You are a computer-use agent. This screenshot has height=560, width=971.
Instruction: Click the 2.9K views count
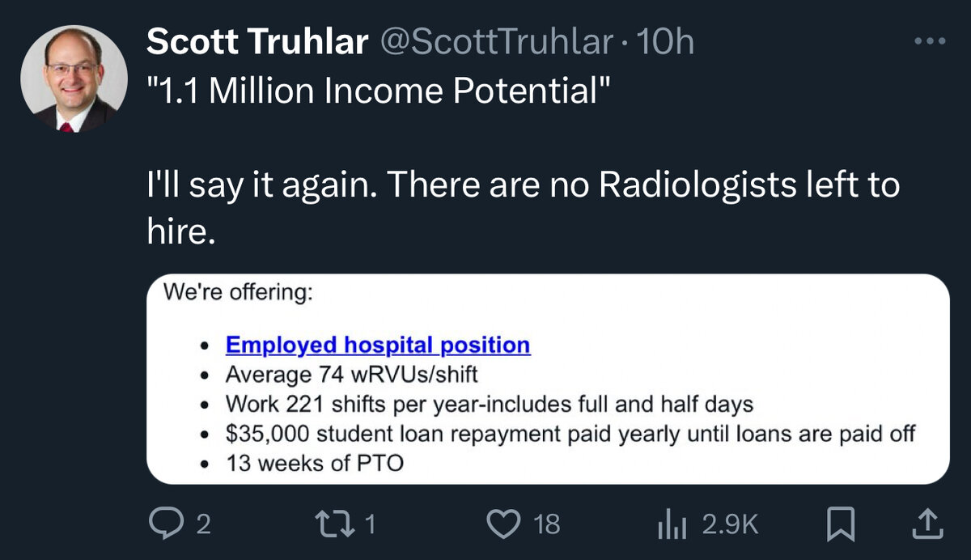(x=730, y=525)
